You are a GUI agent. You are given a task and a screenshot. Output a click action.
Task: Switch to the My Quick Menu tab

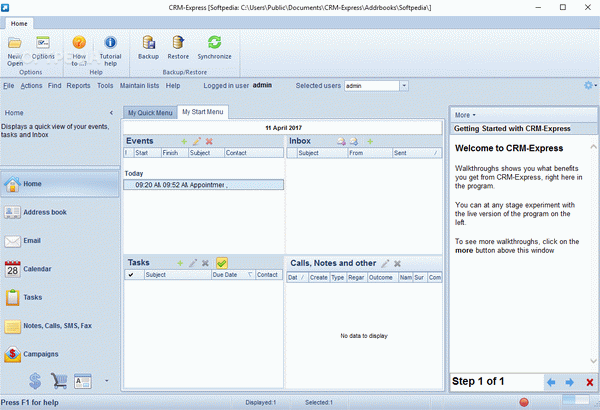pos(150,113)
